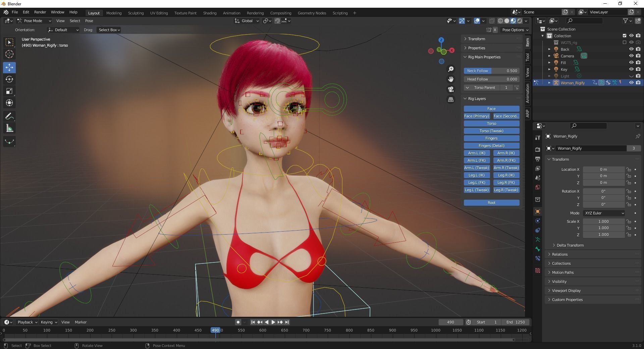Select the Select Box tool
The height and width of the screenshot is (349, 644).
(9, 42)
